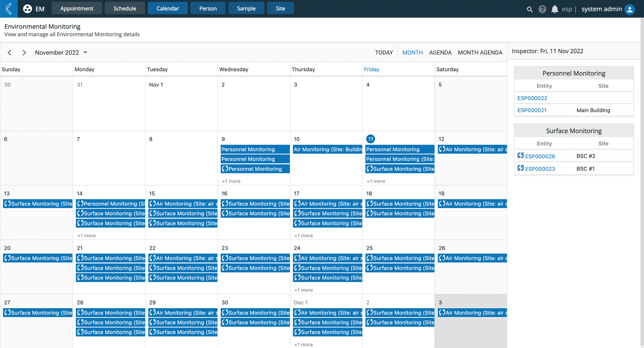Screen dimensions: 644x348
Task: Open the Site tab
Action: 281,8
